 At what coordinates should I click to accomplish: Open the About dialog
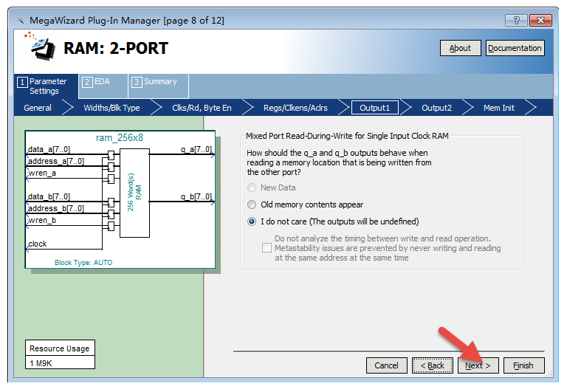(461, 48)
